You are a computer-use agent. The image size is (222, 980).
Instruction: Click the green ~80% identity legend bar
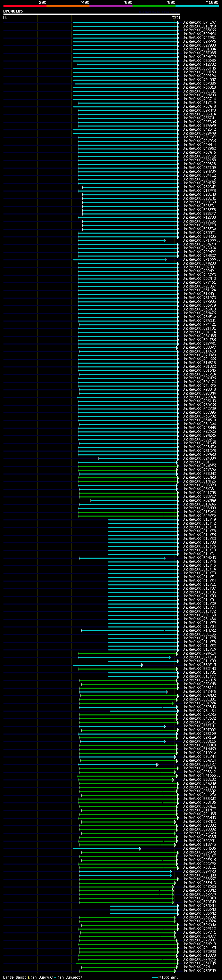(154, 6)
